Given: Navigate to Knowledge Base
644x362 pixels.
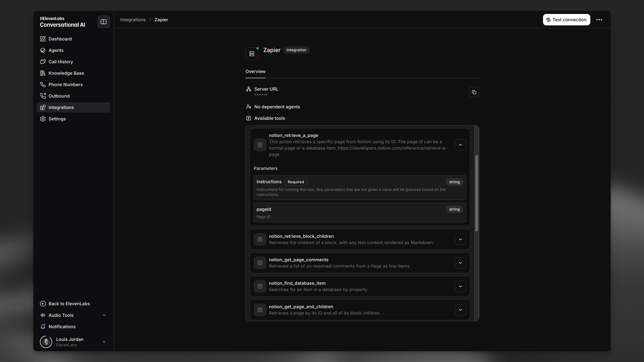Looking at the screenshot, I should [x=66, y=73].
